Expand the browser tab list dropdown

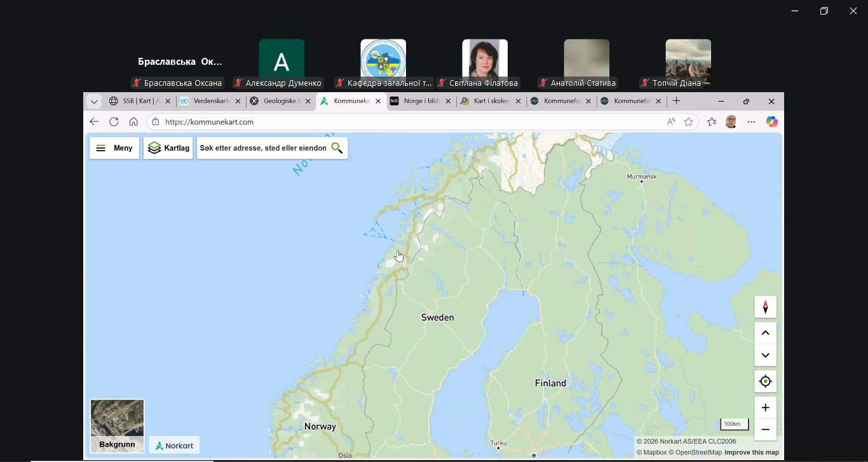click(x=94, y=101)
